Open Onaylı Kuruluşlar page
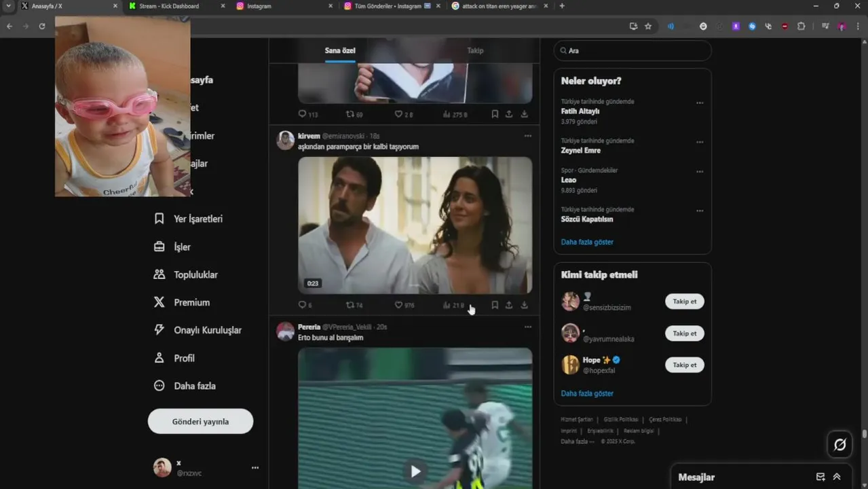 (197, 330)
